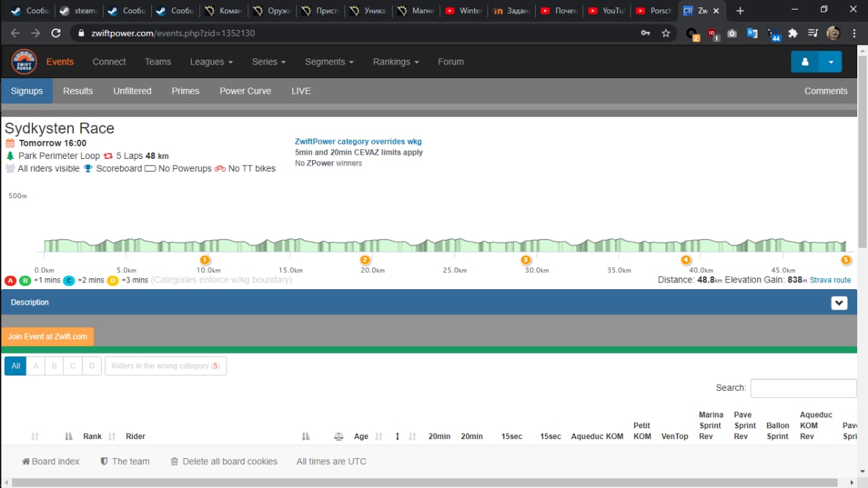Switch to the Power Curve tab

pyautogui.click(x=245, y=91)
